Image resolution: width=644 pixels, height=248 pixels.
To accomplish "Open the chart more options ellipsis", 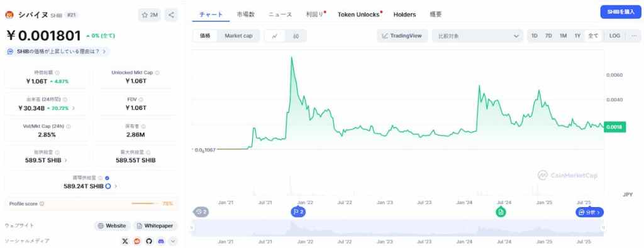I will click(634, 36).
